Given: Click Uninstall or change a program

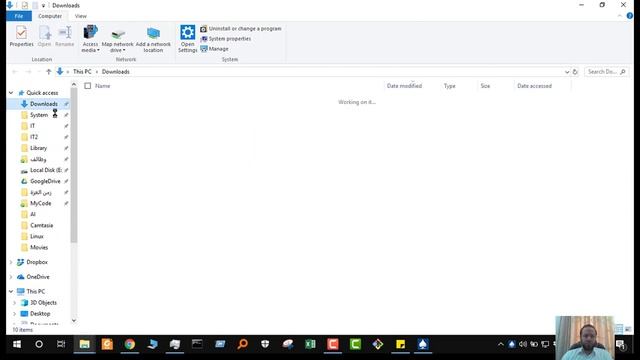Looking at the screenshot, I should point(241,29).
